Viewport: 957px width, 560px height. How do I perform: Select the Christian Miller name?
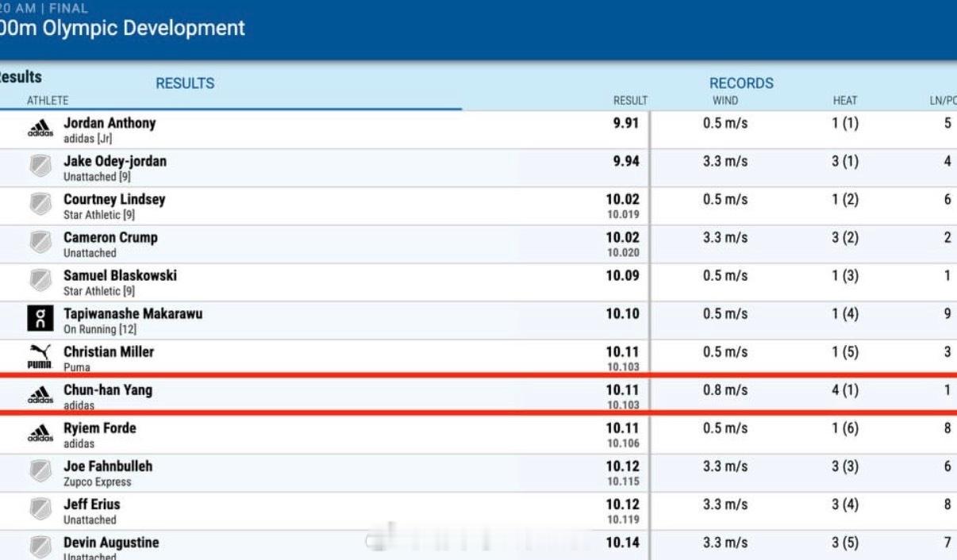[x=109, y=351]
